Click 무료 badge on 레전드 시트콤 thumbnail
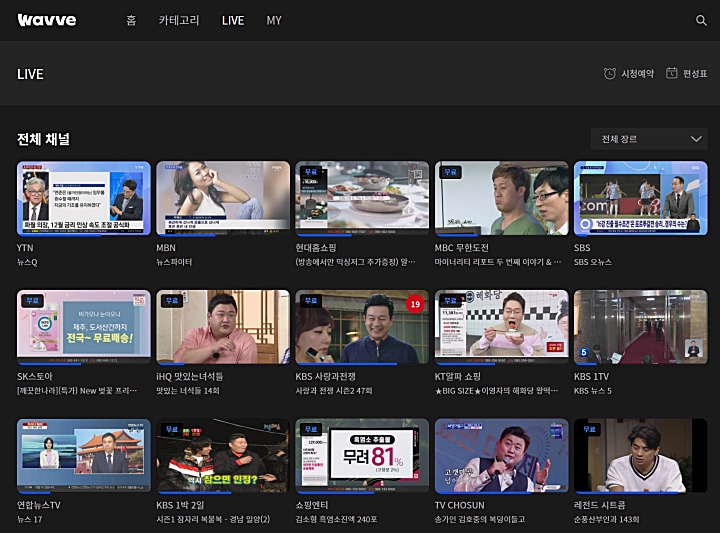The width and height of the screenshot is (720, 533). [590, 429]
